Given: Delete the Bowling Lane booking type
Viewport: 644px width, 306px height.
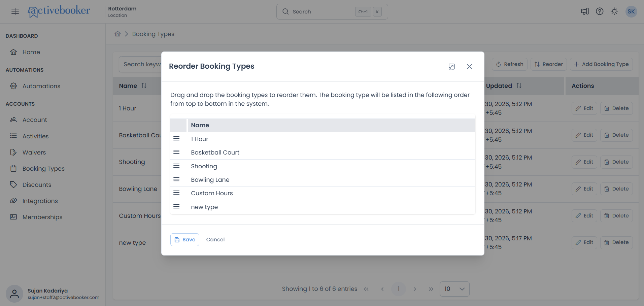Looking at the screenshot, I should click(x=616, y=189).
